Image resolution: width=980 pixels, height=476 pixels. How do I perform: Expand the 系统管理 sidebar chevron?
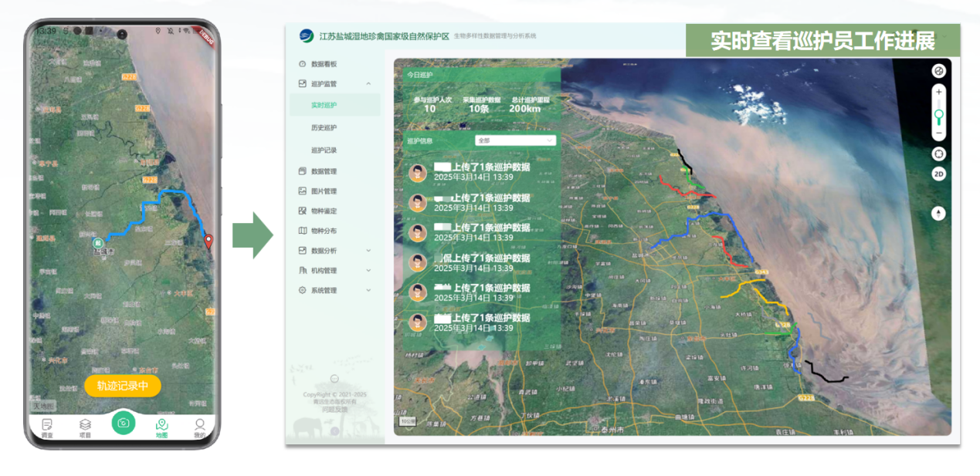pyautogui.click(x=368, y=291)
